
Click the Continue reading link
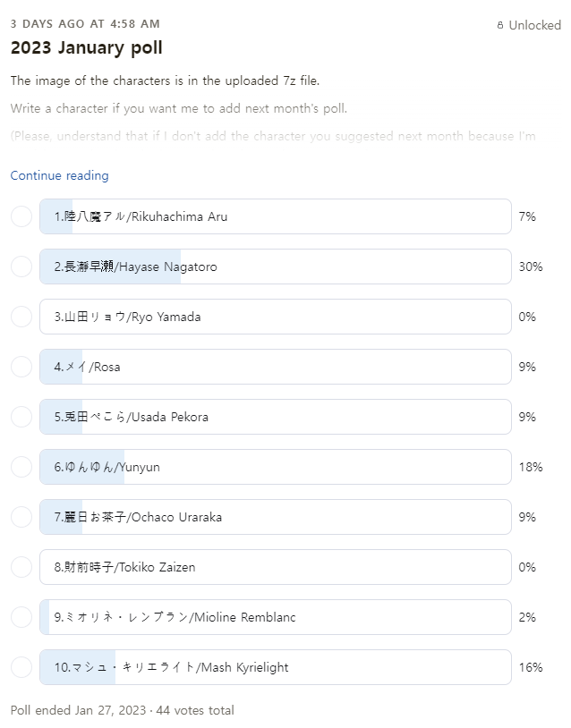[59, 175]
